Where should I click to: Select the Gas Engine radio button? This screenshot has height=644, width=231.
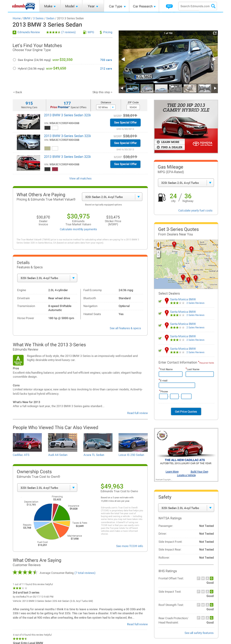coord(14,60)
